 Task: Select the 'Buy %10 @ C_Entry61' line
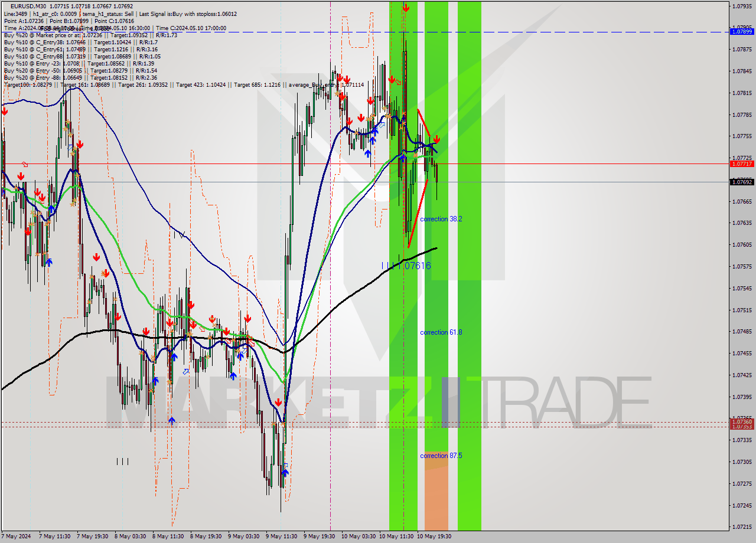[81, 49]
